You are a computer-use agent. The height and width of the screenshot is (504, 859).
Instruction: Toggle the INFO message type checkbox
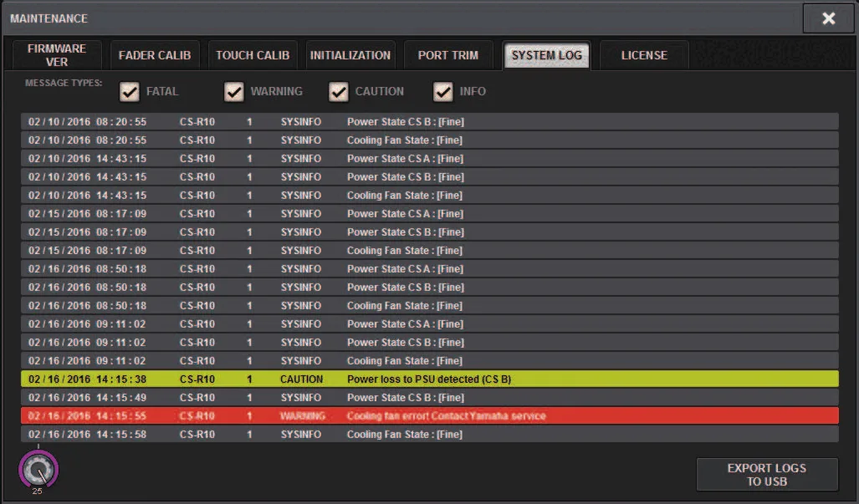click(x=443, y=92)
